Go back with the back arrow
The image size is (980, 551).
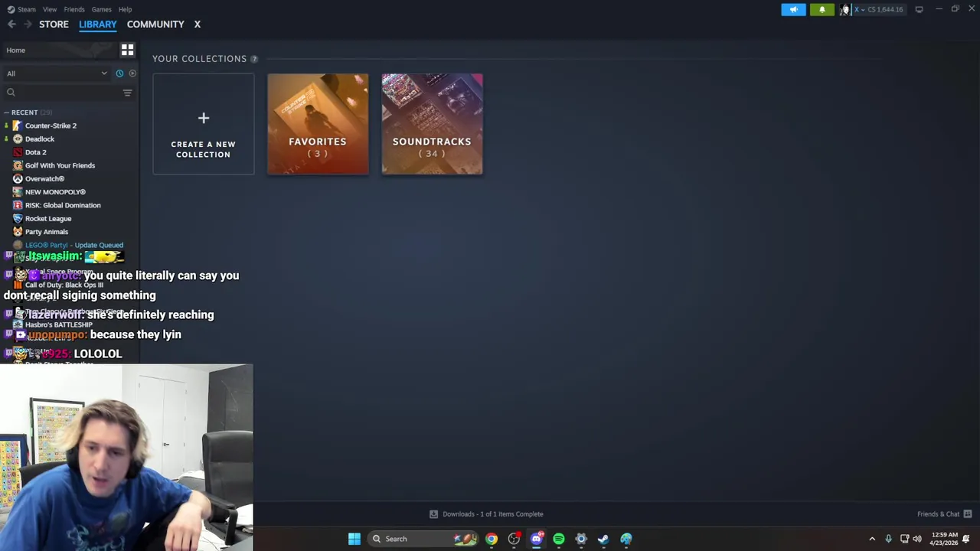[11, 24]
